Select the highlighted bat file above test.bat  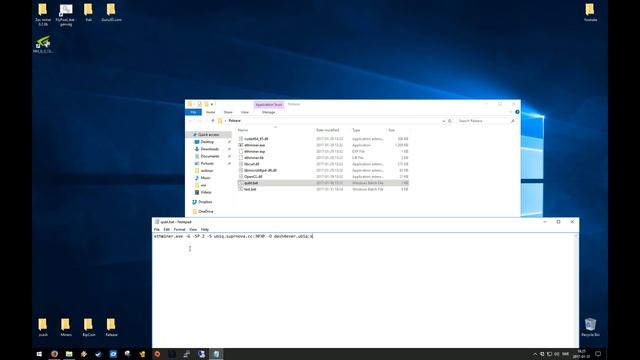(323, 183)
